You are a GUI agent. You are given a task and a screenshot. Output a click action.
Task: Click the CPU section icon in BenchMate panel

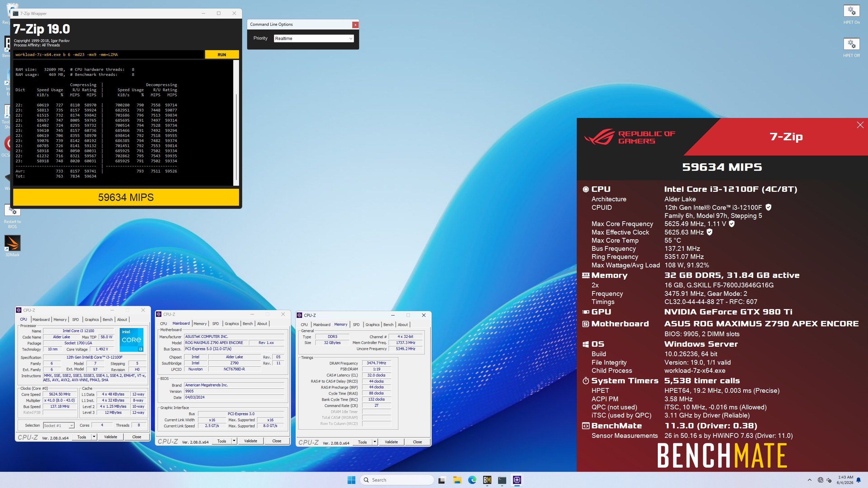[x=586, y=189]
